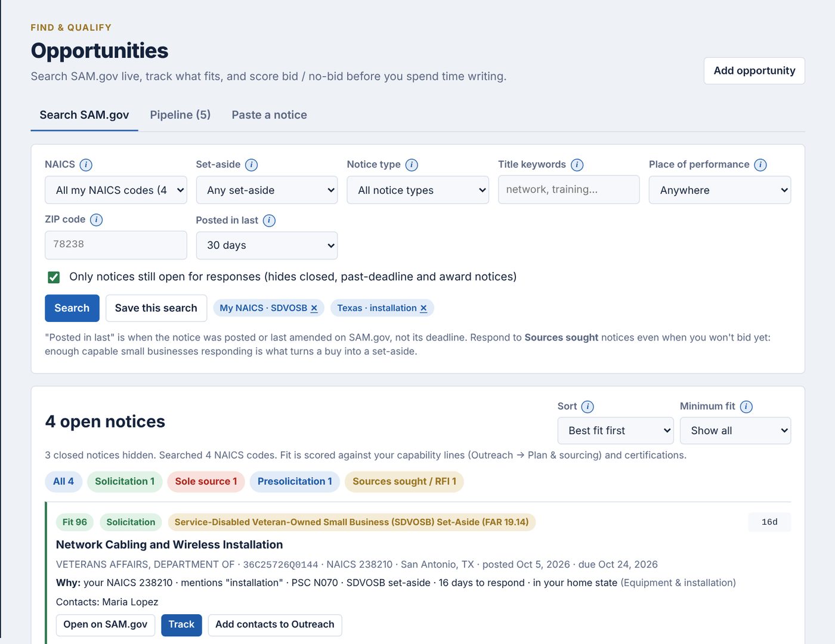Filter by Sole source 1 chip
Viewport: 835px width, 644px height.
pyautogui.click(x=206, y=481)
